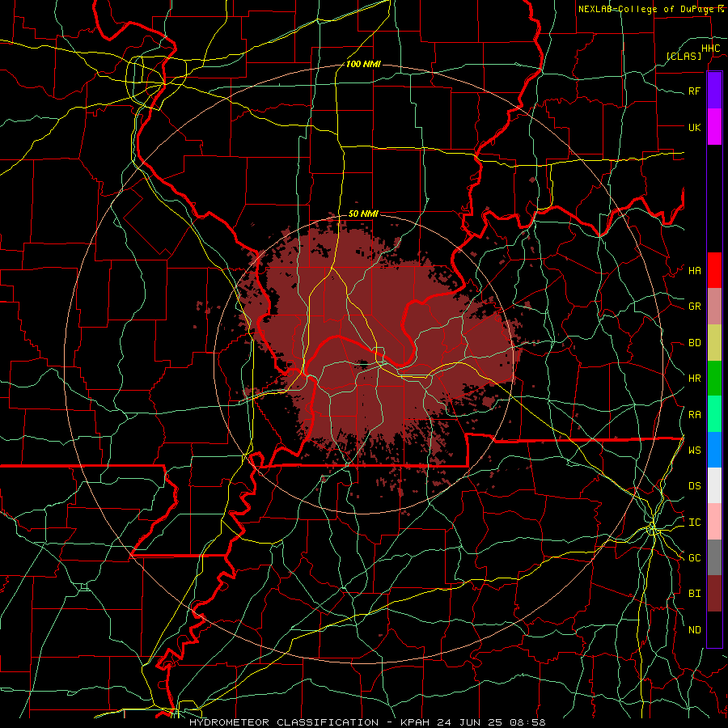The width and height of the screenshot is (728, 728).
Task: Click the 'GC' legend label
Action: [695, 558]
